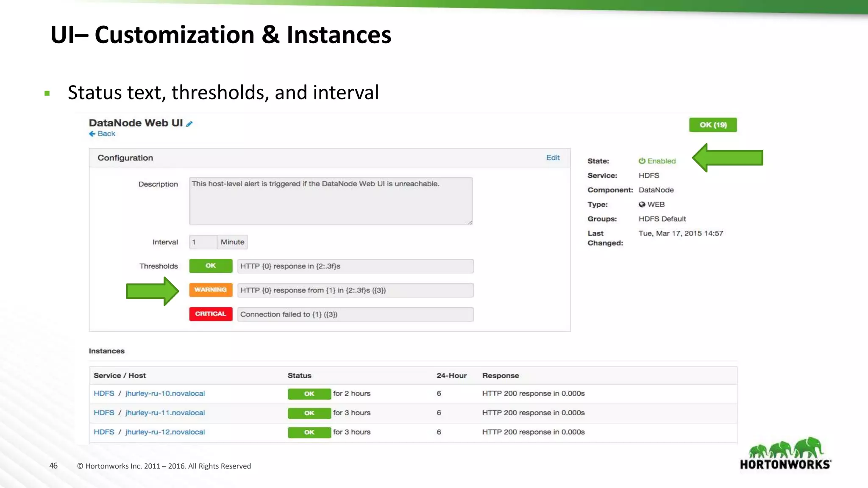Click the CRITICAL threshold text field
The width and height of the screenshot is (868, 488).
[355, 314]
